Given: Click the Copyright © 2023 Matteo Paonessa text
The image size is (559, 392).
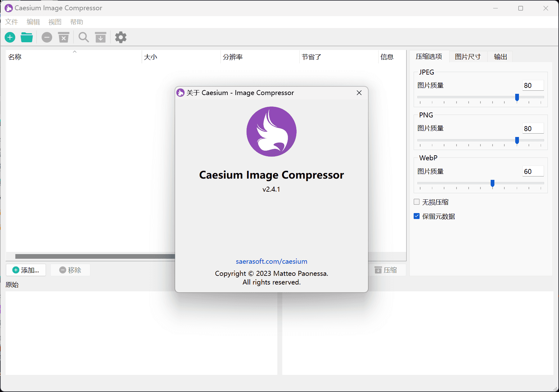Looking at the screenshot, I should tap(271, 273).
